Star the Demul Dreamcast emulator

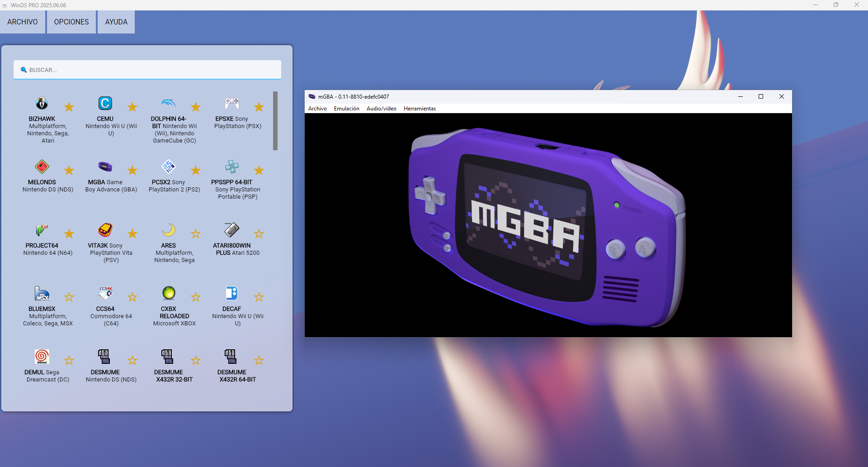(x=69, y=360)
